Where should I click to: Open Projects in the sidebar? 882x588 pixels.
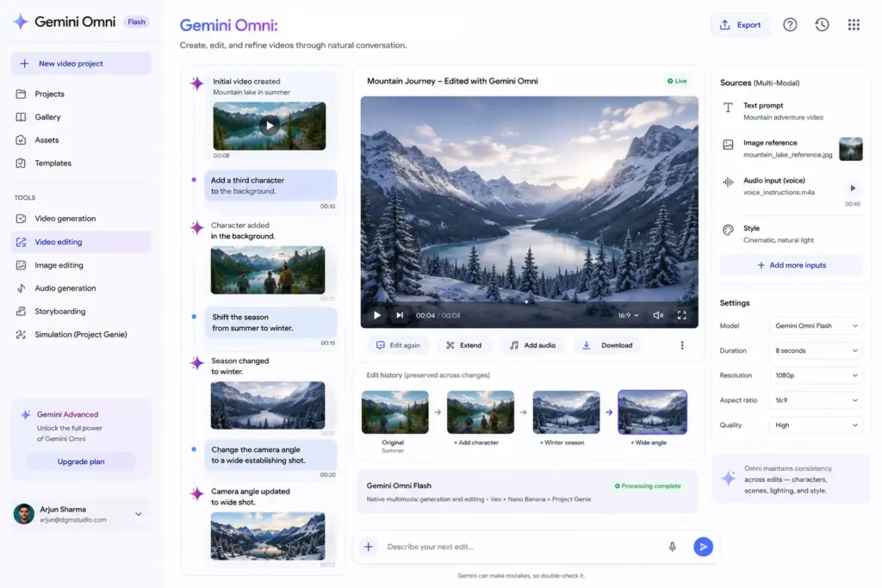81,94
